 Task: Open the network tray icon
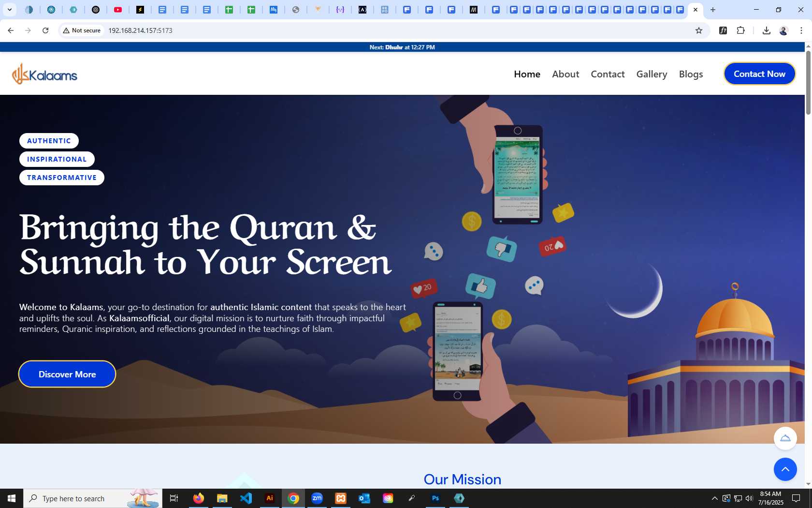(738, 498)
